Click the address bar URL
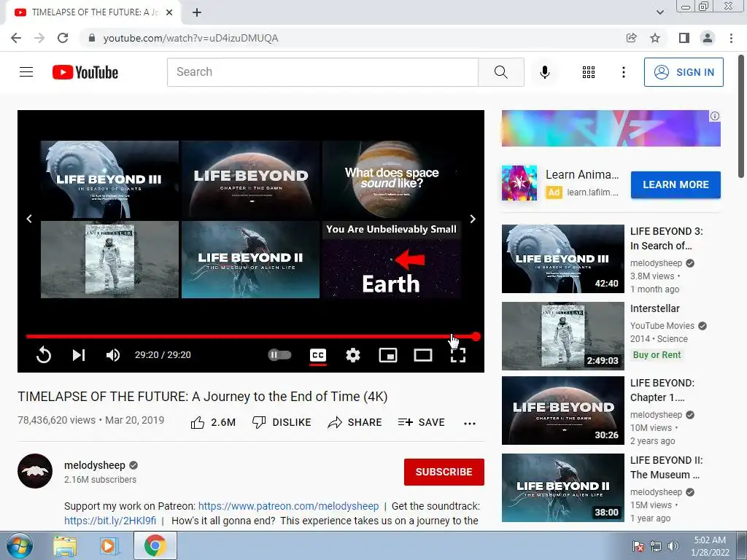Screen dimensions: 747x560 (x=190, y=38)
